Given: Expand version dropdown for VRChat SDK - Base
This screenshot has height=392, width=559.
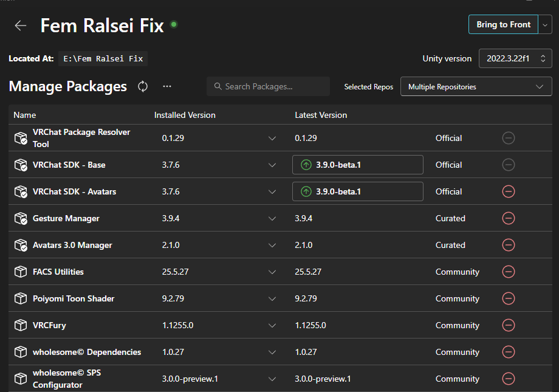Looking at the screenshot, I should 272,165.
